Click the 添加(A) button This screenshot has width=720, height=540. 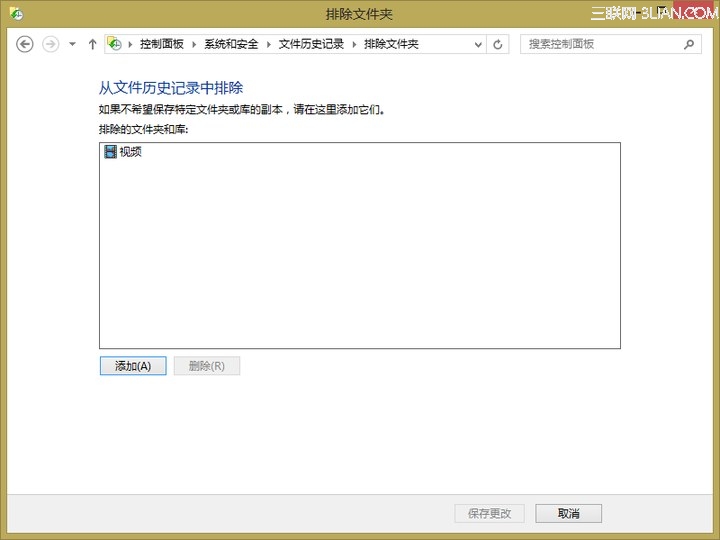tap(133, 366)
